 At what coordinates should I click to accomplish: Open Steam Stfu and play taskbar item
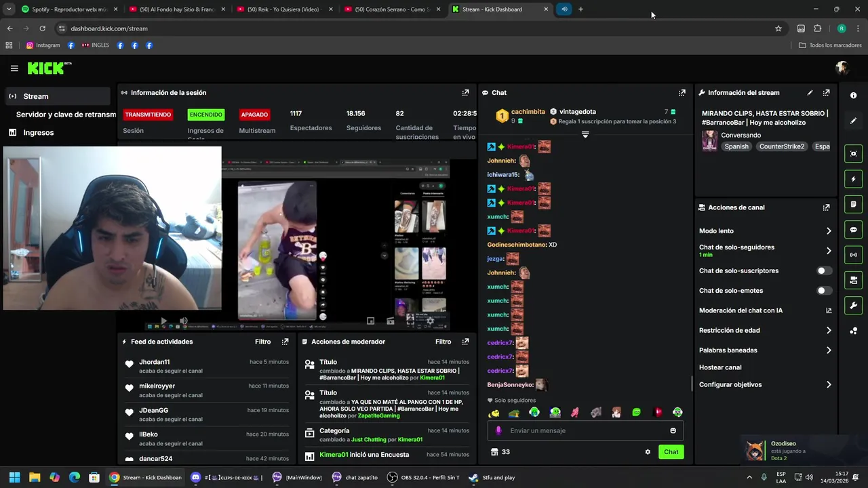point(492,477)
